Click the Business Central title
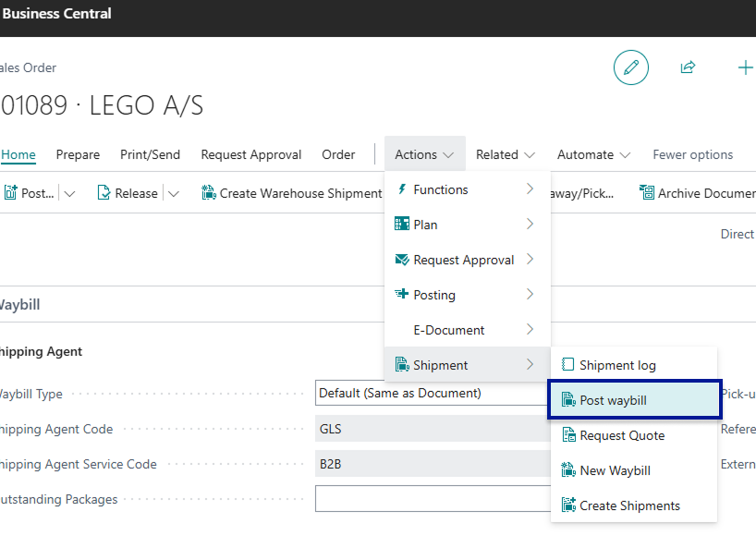The width and height of the screenshot is (756, 548). tap(57, 14)
